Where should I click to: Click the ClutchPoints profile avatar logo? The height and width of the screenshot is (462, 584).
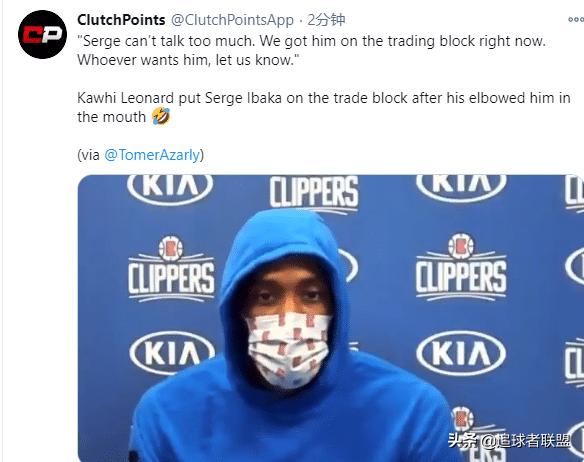point(42,34)
